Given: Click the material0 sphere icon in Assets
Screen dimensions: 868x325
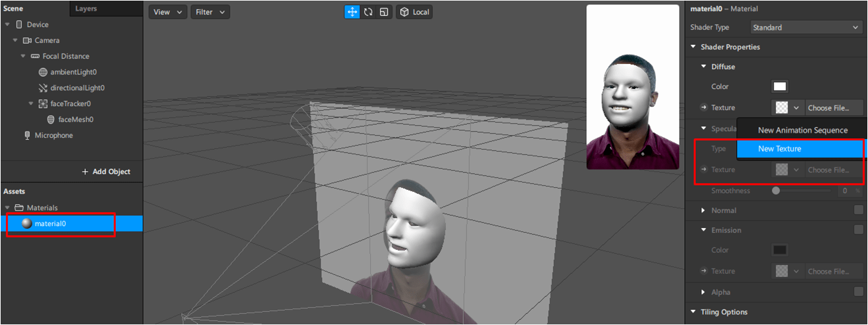Looking at the screenshot, I should (x=26, y=223).
